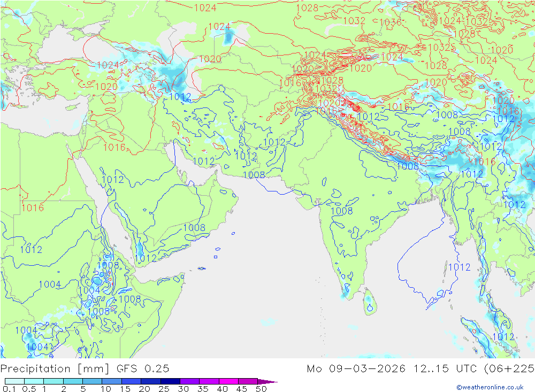This screenshot has width=535, height=392.
Task: Click the 5–10 mm light blue legend swatch
Action: click(92, 381)
